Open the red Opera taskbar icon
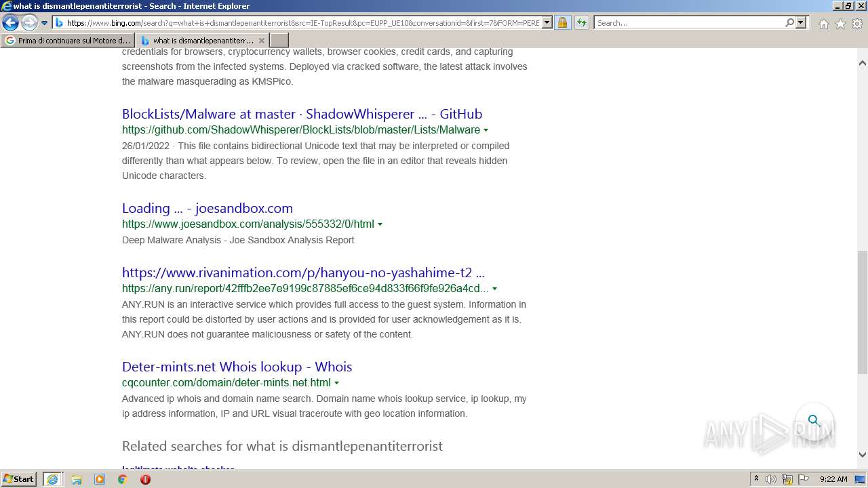 click(x=145, y=479)
